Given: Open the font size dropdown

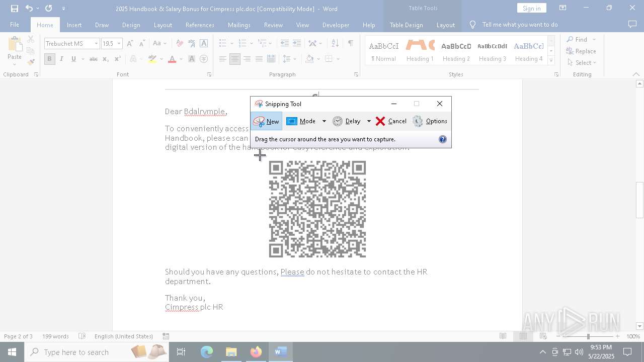Looking at the screenshot, I should pyautogui.click(x=119, y=44).
